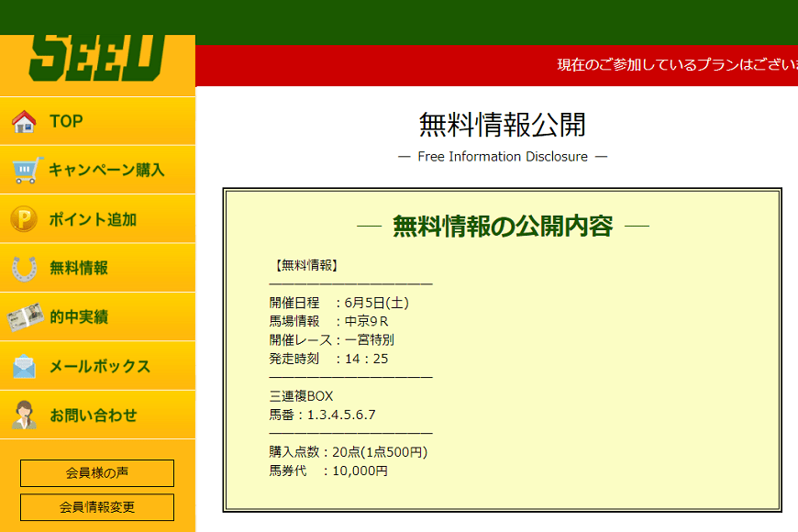Click the gold P coin icon
Image resolution: width=798 pixels, height=532 pixels.
[24, 219]
